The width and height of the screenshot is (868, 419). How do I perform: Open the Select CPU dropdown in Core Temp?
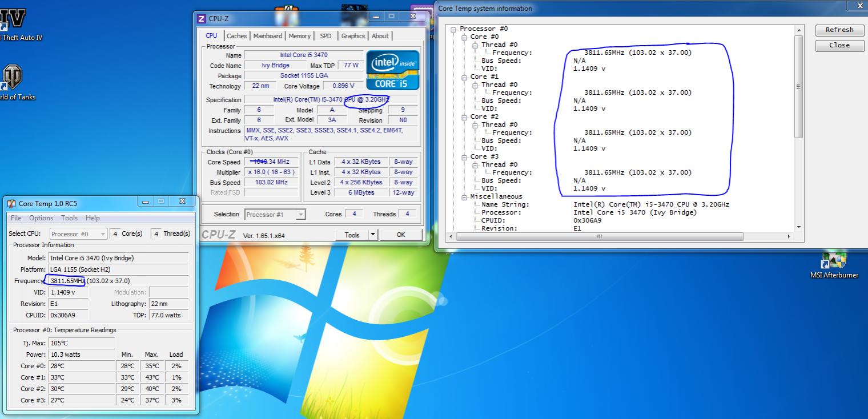point(78,233)
